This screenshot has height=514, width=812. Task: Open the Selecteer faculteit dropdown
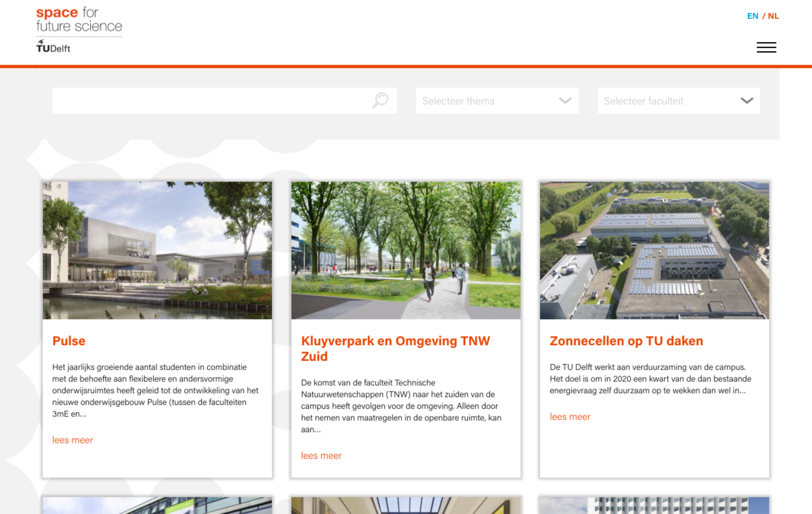click(679, 101)
